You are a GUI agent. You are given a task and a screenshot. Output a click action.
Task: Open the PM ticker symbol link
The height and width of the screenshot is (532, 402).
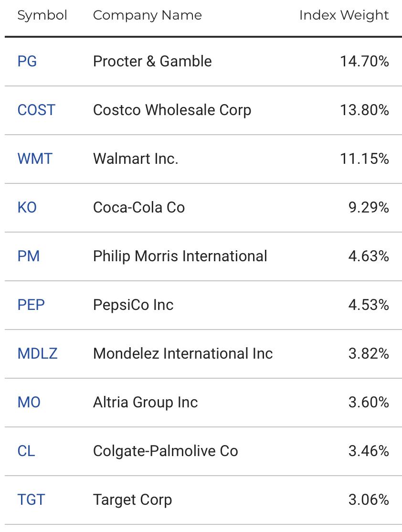pyautogui.click(x=29, y=256)
